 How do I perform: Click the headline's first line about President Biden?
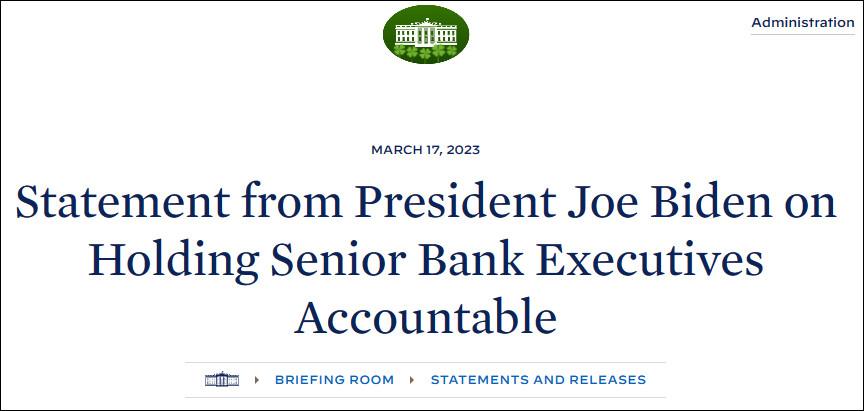click(x=425, y=202)
